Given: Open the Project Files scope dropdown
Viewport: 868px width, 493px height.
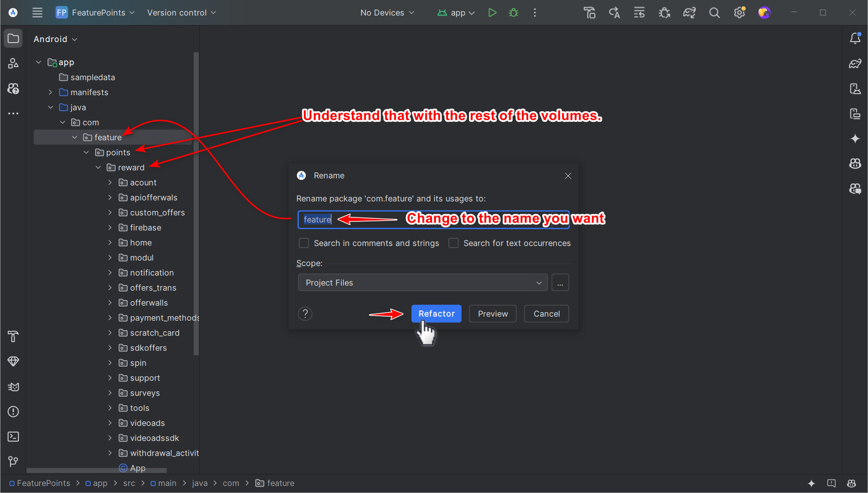Looking at the screenshot, I should tap(422, 283).
